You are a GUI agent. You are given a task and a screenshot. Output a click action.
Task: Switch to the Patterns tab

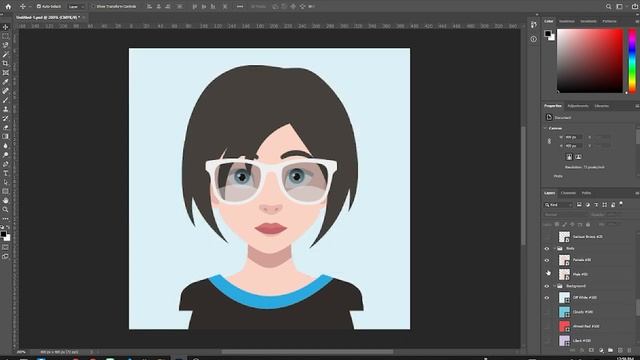pos(609,21)
